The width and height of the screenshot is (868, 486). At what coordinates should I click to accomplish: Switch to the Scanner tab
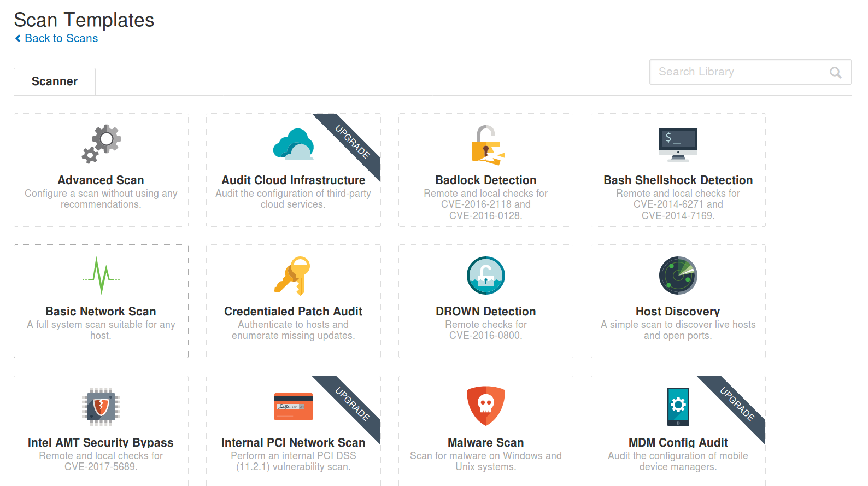[x=55, y=81]
